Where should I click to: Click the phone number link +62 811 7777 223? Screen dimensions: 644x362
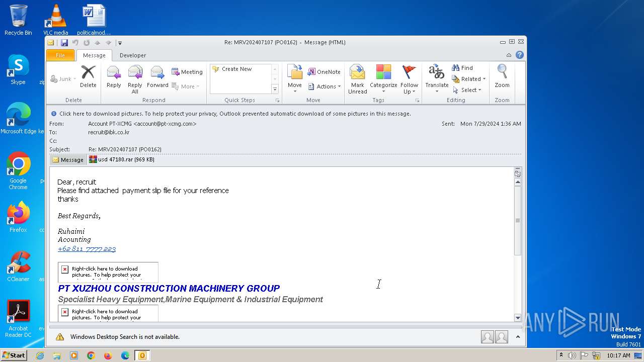(87, 249)
